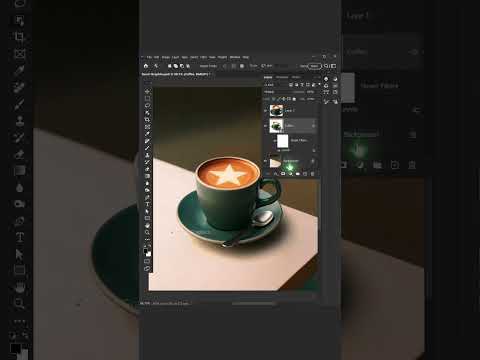Select the Lasso tool
The width and height of the screenshot is (480, 360).
point(147,106)
